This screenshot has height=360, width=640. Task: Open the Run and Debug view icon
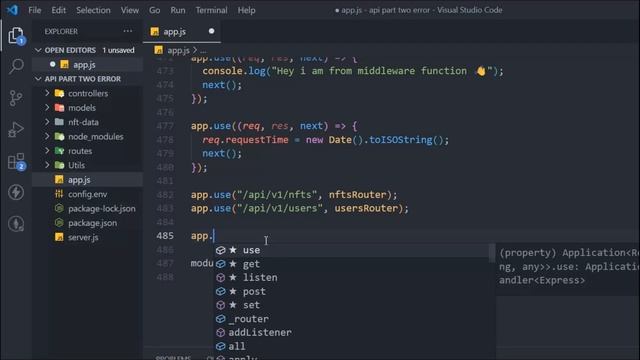pos(16,129)
